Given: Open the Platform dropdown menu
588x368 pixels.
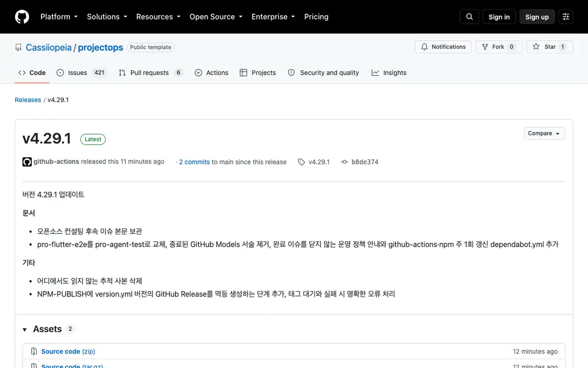Looking at the screenshot, I should (x=59, y=17).
